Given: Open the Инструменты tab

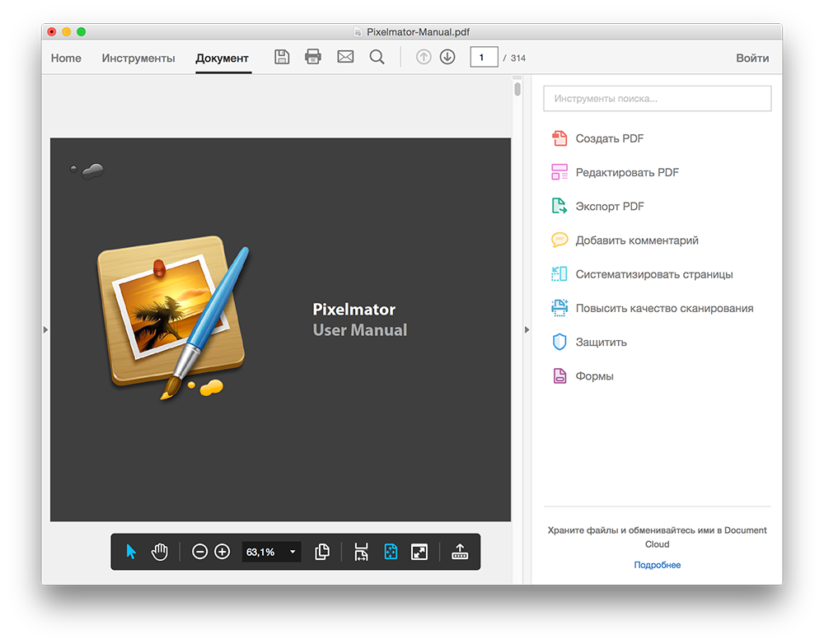Looking at the screenshot, I should point(138,58).
